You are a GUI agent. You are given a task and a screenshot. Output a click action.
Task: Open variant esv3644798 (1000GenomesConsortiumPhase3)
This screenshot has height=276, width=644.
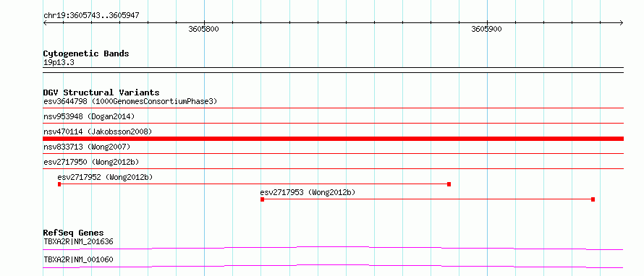pos(130,101)
